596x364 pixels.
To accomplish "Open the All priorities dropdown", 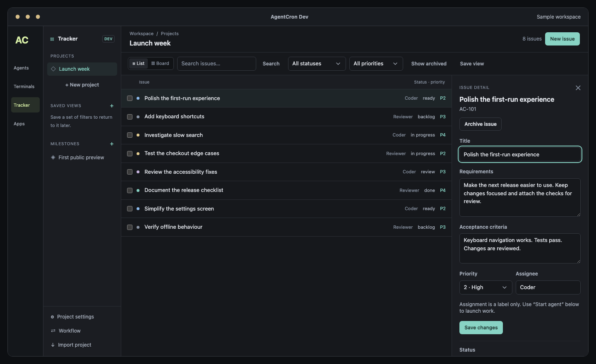I will pyautogui.click(x=376, y=64).
